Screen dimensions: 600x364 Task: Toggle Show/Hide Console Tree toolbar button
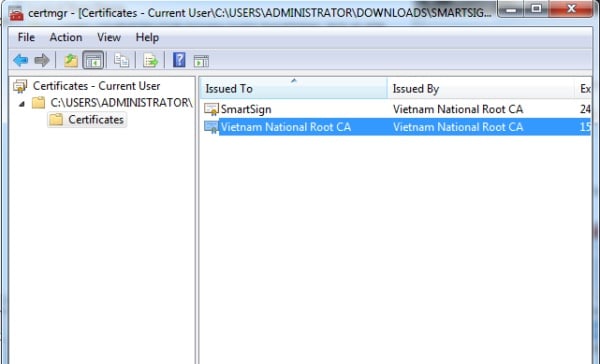coord(93,60)
